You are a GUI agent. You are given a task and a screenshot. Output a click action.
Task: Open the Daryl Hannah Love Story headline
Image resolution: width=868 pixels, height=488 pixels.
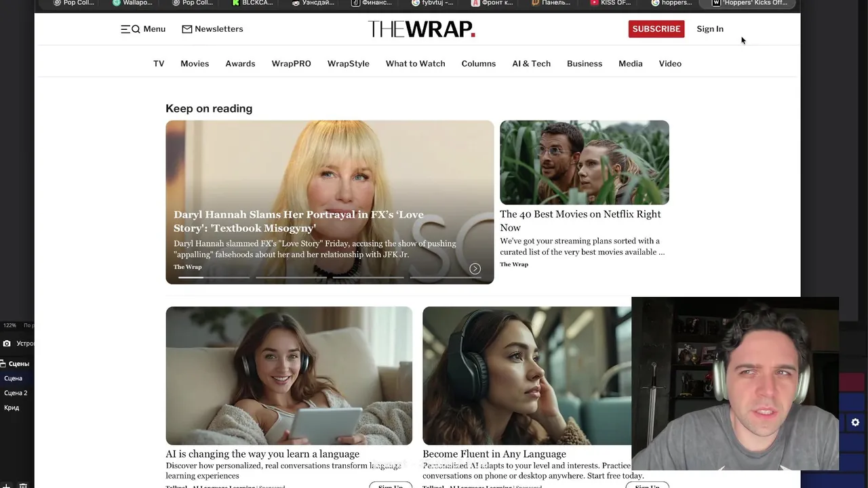tap(298, 222)
